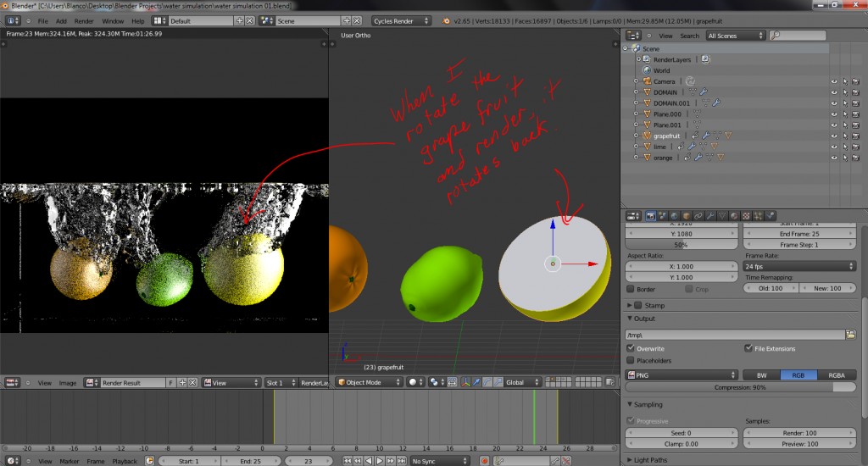This screenshot has height=466, width=868.
Task: Open the timeline Playback menu
Action: point(125,461)
